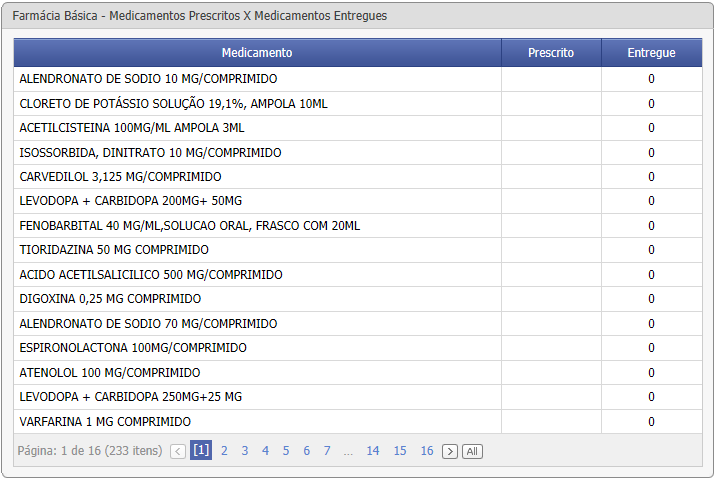Select the current page [1] indicator
Screen dimensions: 716x480
[x=201, y=450]
